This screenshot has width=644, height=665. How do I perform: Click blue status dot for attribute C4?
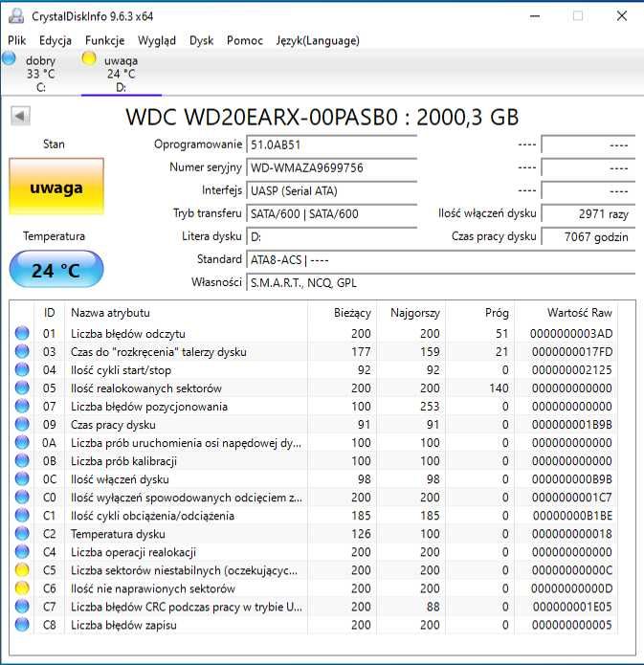click(x=22, y=552)
